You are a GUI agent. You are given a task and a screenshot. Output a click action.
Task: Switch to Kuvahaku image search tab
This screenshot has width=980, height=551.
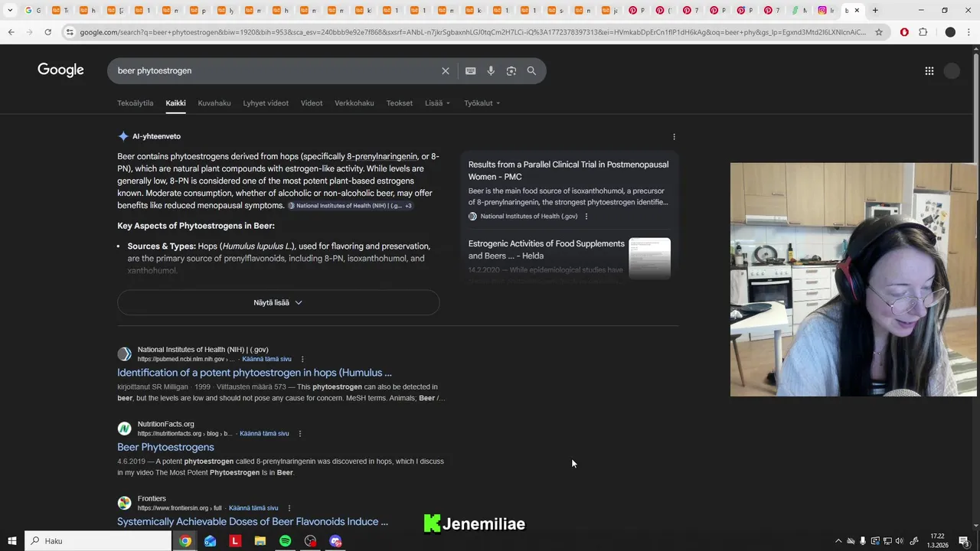214,103
